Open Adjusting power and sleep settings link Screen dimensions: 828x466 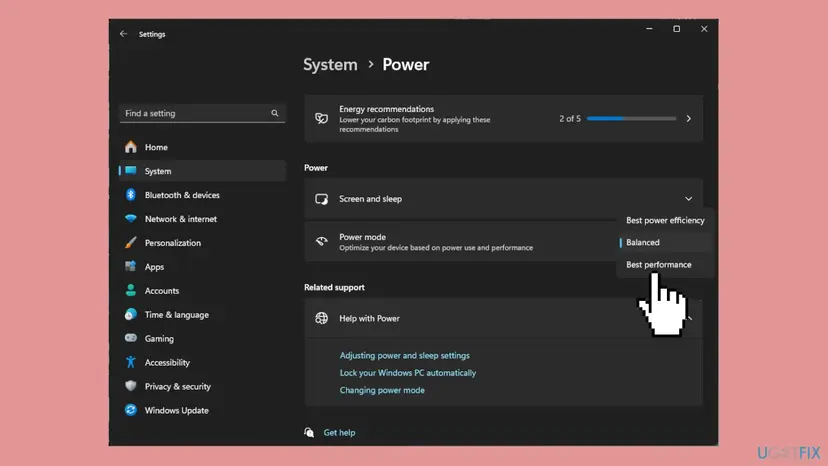point(404,356)
